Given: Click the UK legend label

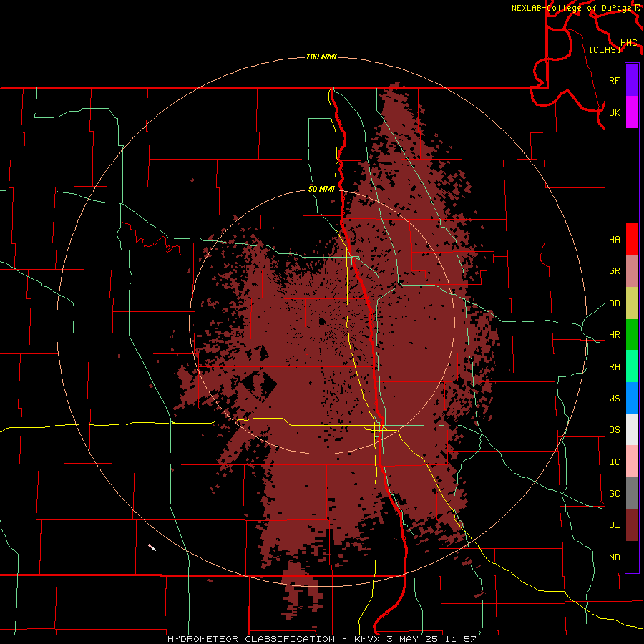Looking at the screenshot, I should 614,112.
